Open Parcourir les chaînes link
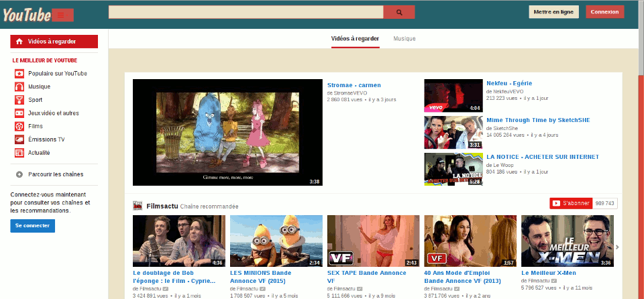644x299 pixels. click(x=56, y=174)
